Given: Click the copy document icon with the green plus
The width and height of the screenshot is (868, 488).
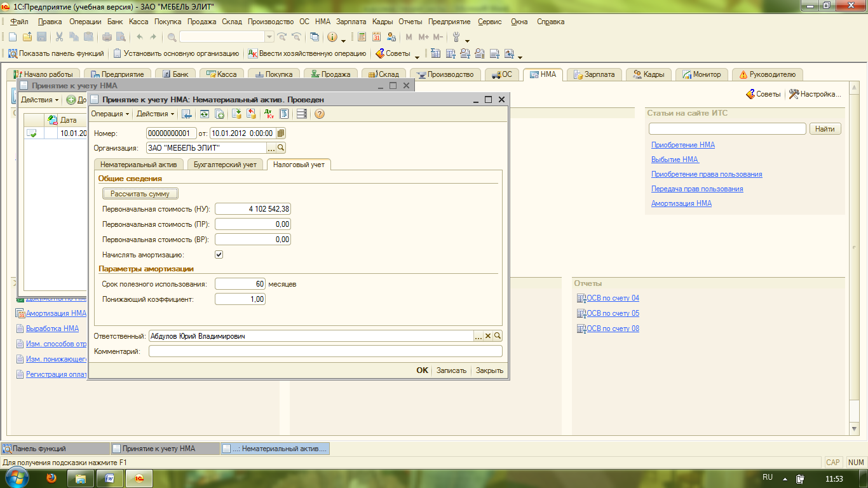Looking at the screenshot, I should [219, 114].
